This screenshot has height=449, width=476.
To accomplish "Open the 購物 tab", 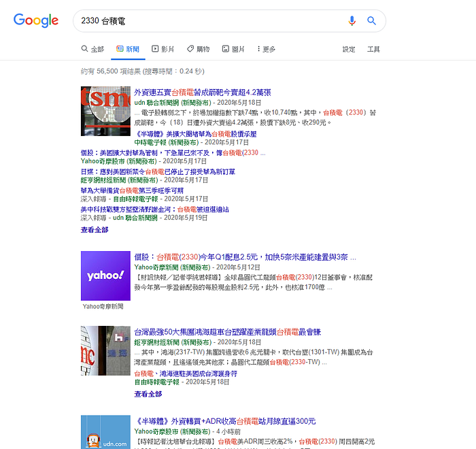I will coord(199,49).
